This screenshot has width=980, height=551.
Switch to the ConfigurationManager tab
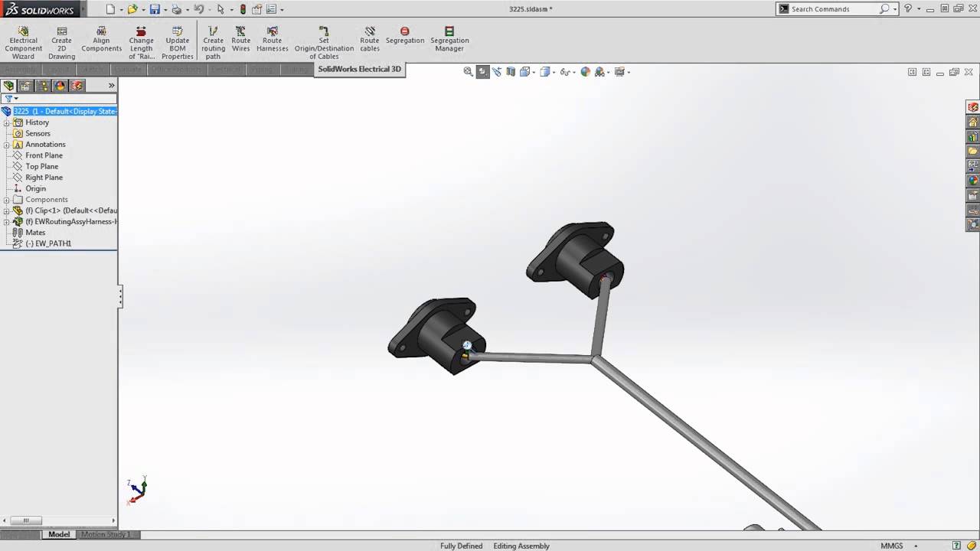point(43,86)
